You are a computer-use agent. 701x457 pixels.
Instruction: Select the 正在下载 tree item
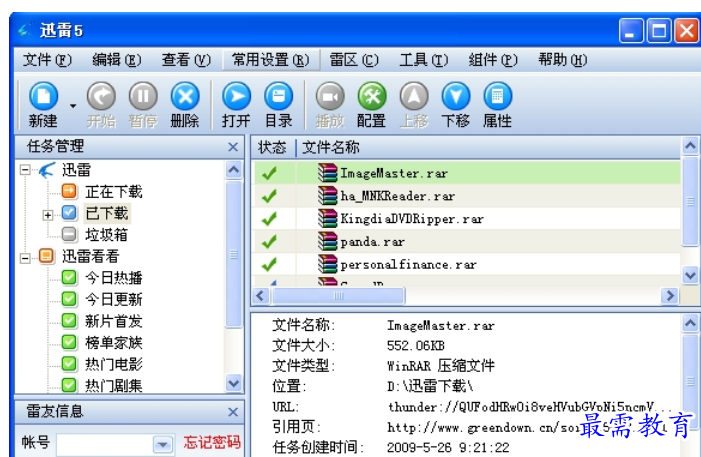pyautogui.click(x=114, y=192)
